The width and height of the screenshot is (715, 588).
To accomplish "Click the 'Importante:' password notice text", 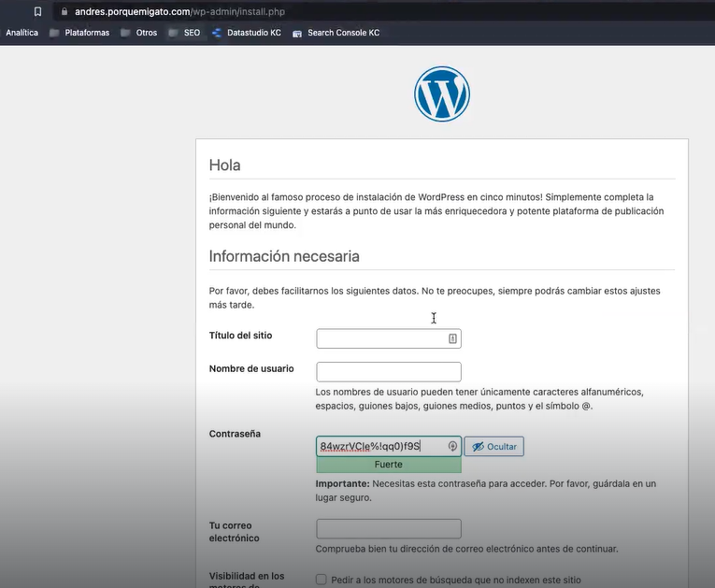I will coord(486,491).
